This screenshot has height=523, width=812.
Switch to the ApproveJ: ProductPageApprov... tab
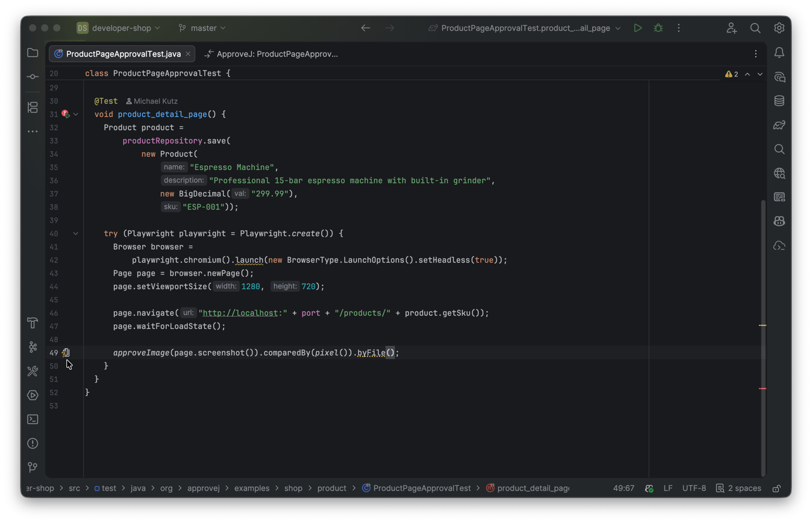click(x=271, y=54)
